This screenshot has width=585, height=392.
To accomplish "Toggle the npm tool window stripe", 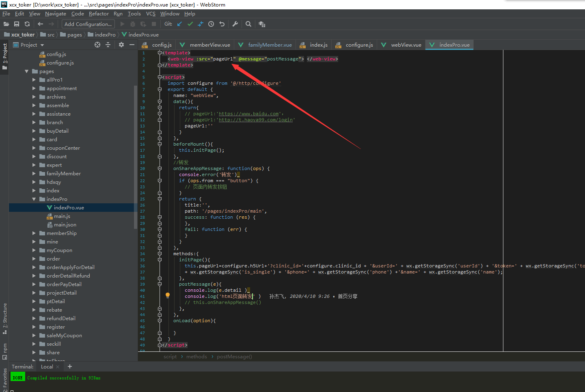I will [5, 351].
